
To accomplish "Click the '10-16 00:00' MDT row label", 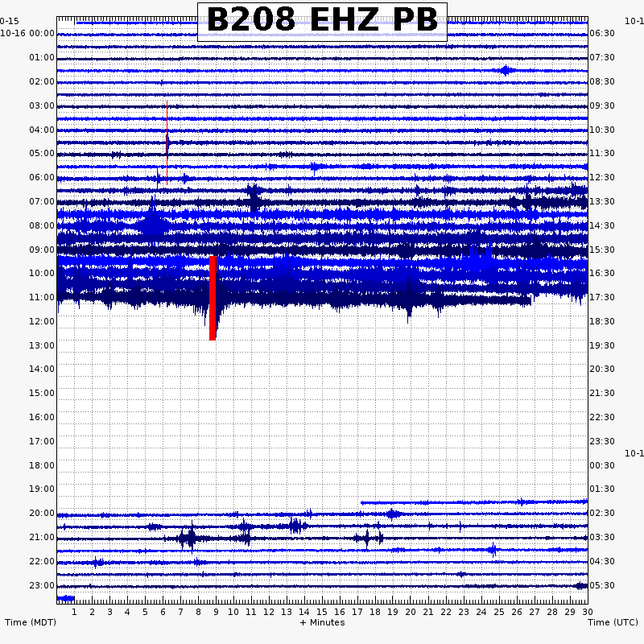I will (x=27, y=33).
